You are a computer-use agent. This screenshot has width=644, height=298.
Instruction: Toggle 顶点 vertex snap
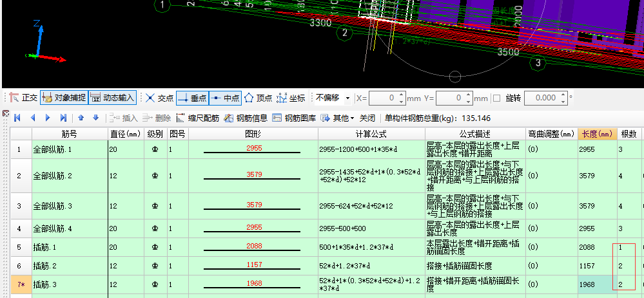coord(259,98)
